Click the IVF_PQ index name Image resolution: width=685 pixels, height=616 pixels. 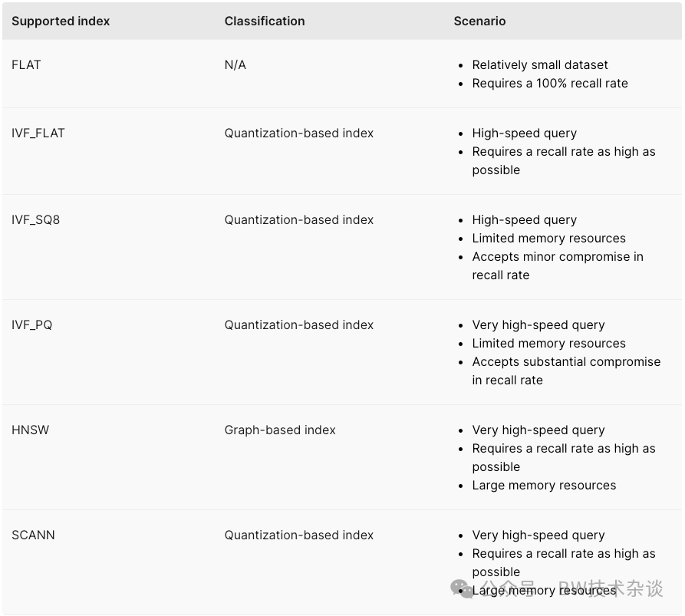(x=32, y=325)
